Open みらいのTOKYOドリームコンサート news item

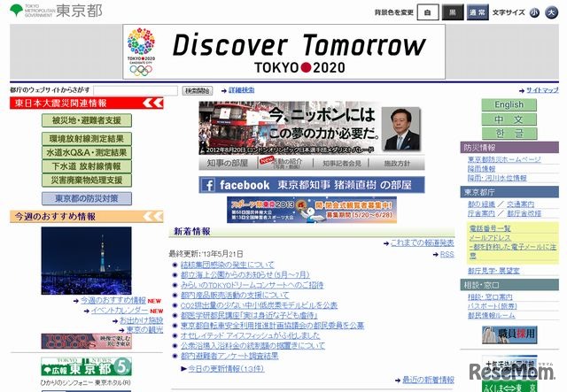pyautogui.click(x=252, y=285)
